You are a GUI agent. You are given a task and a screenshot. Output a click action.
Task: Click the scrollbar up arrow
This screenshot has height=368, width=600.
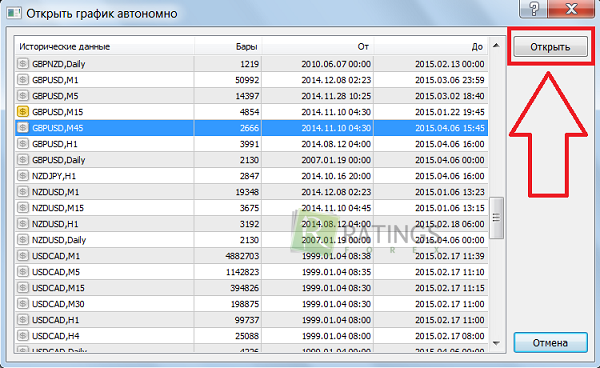pyautogui.click(x=496, y=46)
